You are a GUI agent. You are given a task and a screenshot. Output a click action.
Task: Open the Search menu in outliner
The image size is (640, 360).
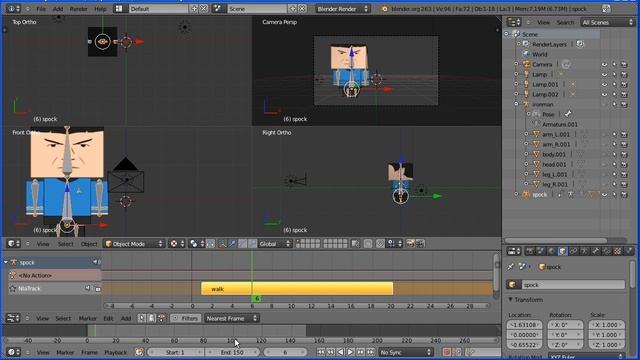tap(565, 22)
